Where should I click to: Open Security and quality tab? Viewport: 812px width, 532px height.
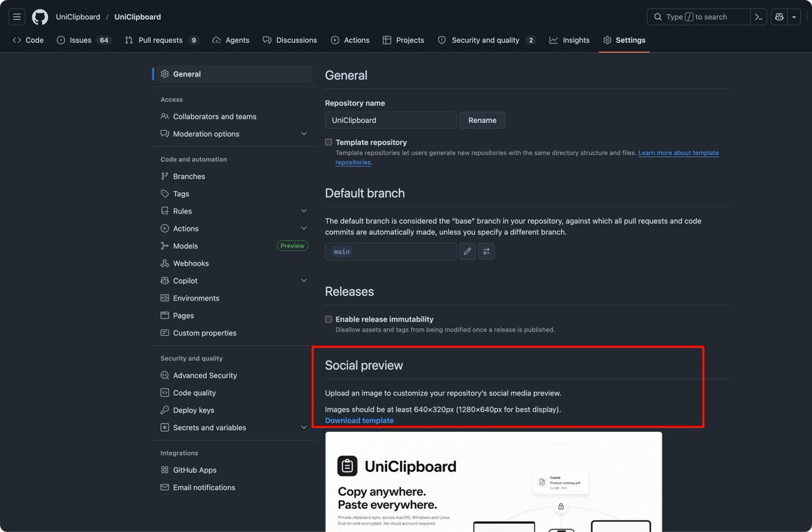pos(487,40)
